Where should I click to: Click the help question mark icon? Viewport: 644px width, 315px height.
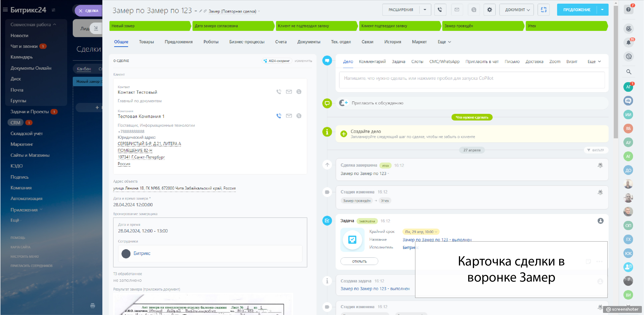click(x=628, y=10)
